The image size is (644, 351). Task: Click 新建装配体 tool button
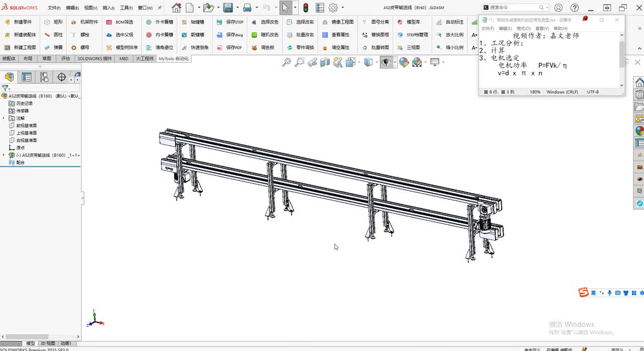point(20,35)
